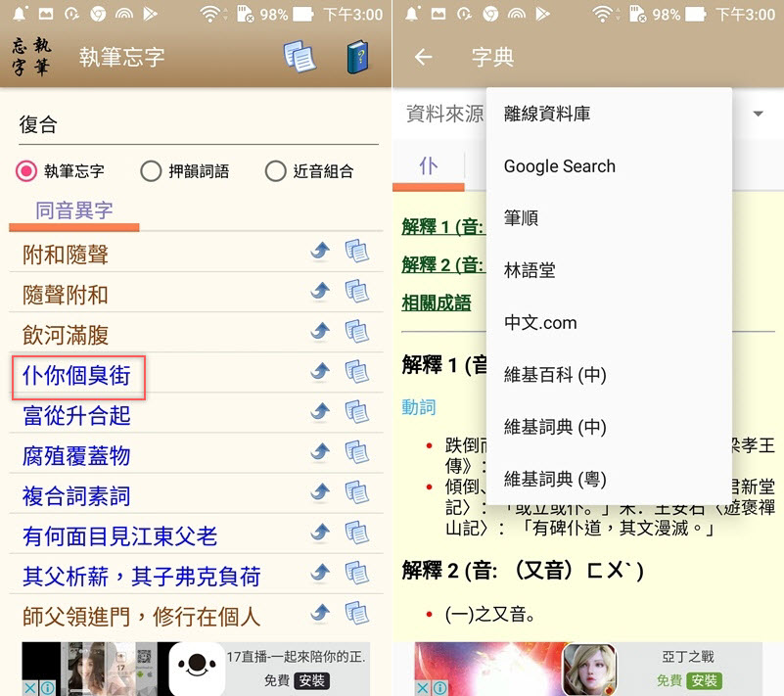Tap the search field containing 復合
This screenshot has height=696, width=784.
pos(198,124)
